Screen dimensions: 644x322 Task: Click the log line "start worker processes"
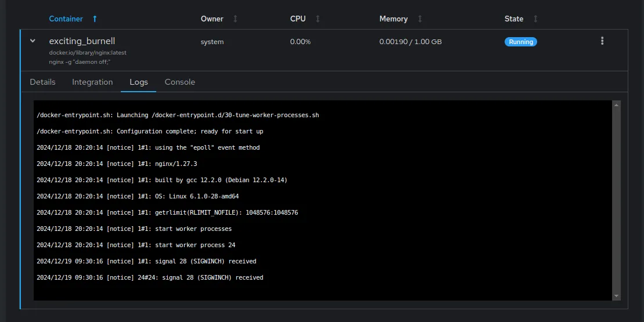tap(134, 229)
